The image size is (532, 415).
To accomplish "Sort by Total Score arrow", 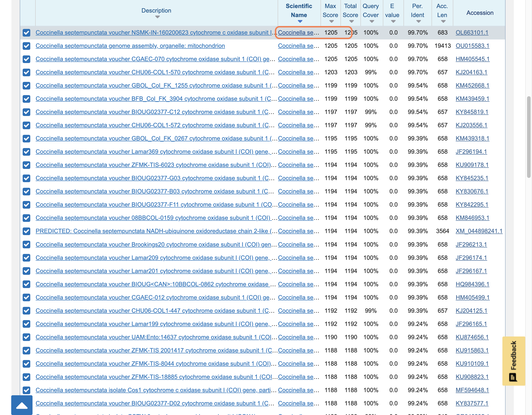I will [x=351, y=22].
